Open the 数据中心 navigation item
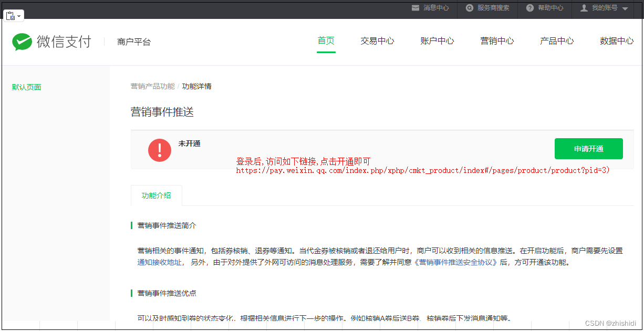644x331 pixels. coord(617,41)
